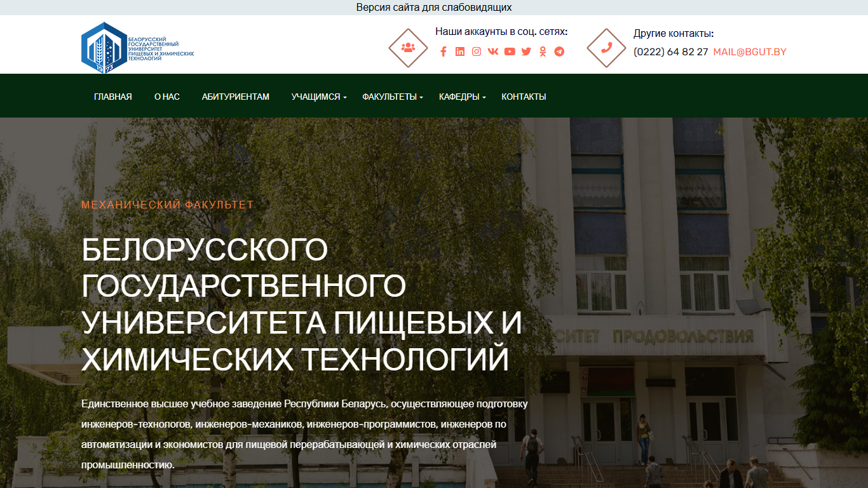The width and height of the screenshot is (868, 488).
Task: Open the LinkedIn account icon
Action: click(x=460, y=52)
